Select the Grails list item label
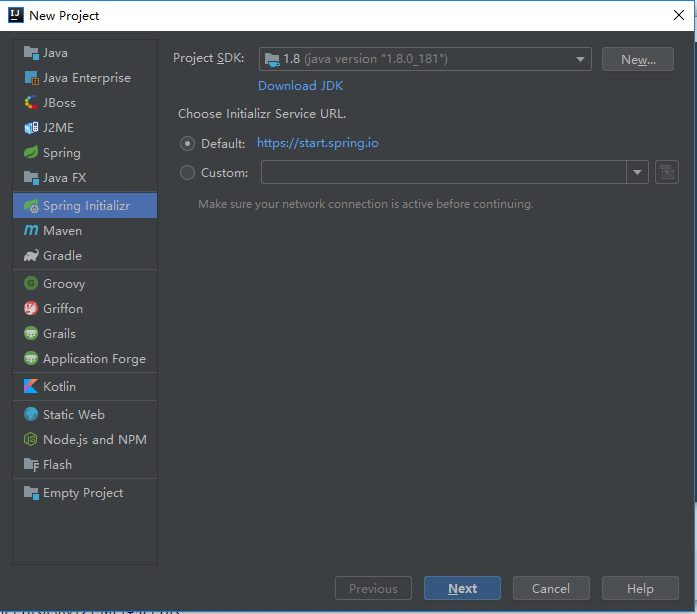This screenshot has height=614, width=697. tap(59, 333)
